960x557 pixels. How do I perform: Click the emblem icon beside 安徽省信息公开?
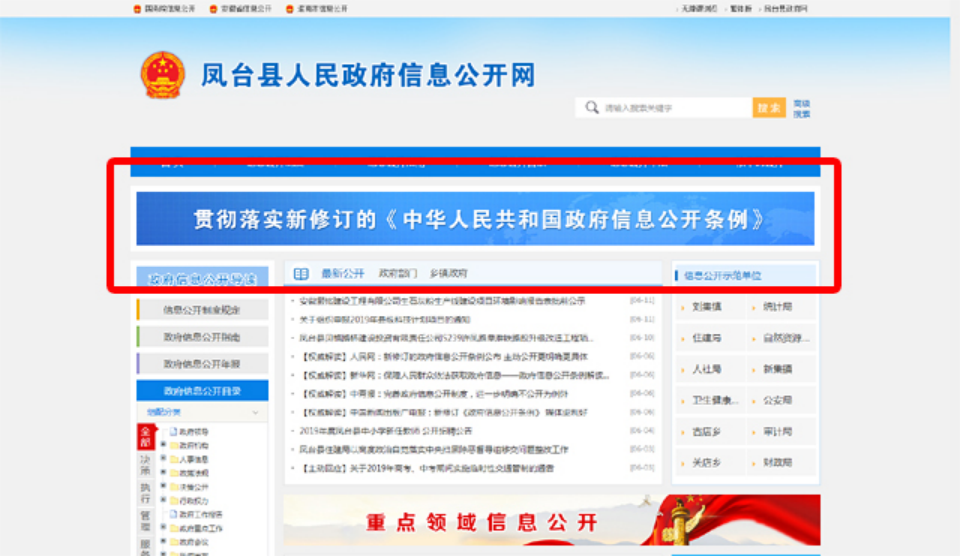tap(213, 8)
